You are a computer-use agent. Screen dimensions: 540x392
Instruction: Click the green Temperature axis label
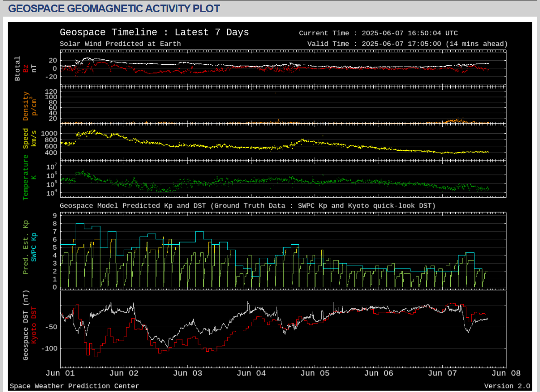[26, 177]
